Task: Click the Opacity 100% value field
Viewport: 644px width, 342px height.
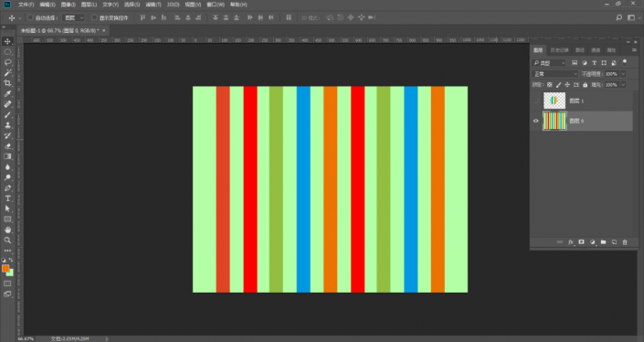Action: point(611,74)
